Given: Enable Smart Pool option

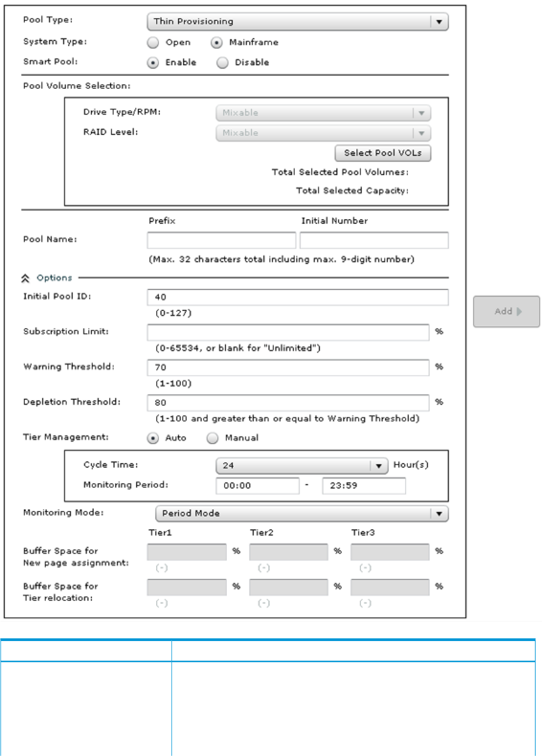Looking at the screenshot, I should tap(153, 63).
